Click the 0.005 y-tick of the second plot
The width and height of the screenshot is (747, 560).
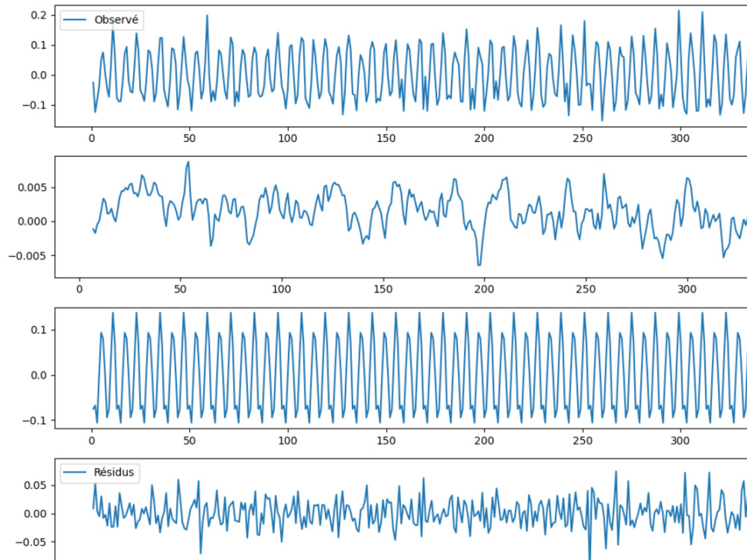33,187
